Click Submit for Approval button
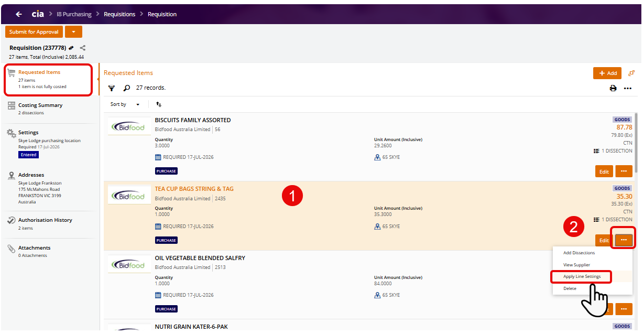Screen dimensions: 644x334 (34, 32)
